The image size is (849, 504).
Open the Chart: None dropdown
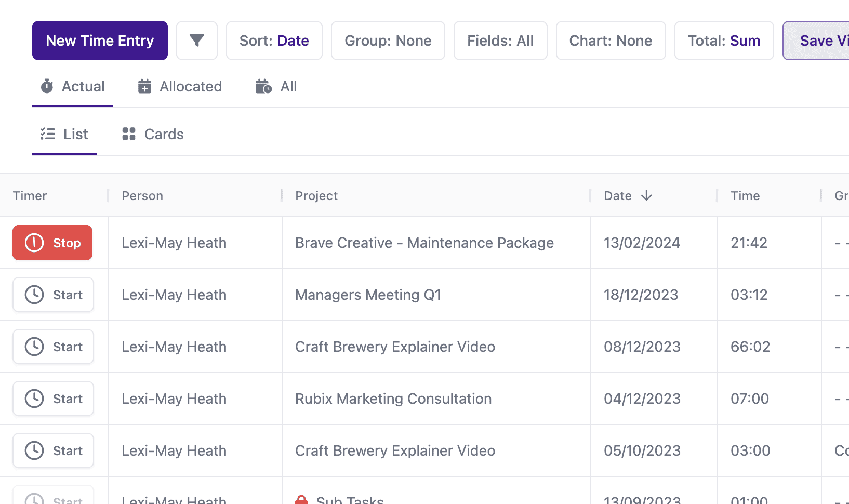click(x=611, y=41)
